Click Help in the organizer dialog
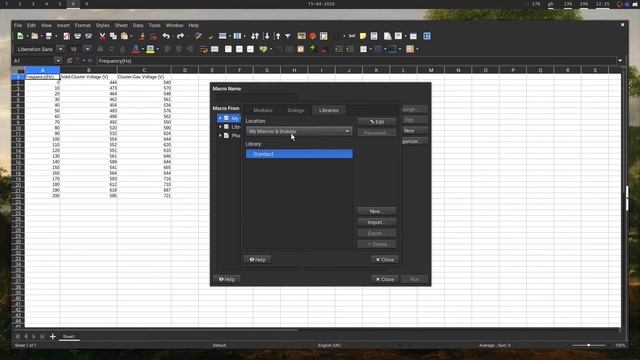 (x=258, y=260)
